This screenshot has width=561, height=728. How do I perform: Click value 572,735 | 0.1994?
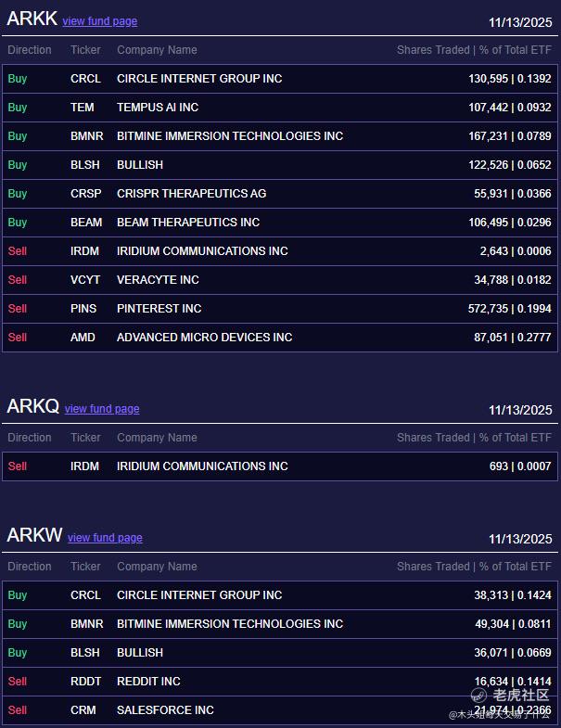coord(510,309)
